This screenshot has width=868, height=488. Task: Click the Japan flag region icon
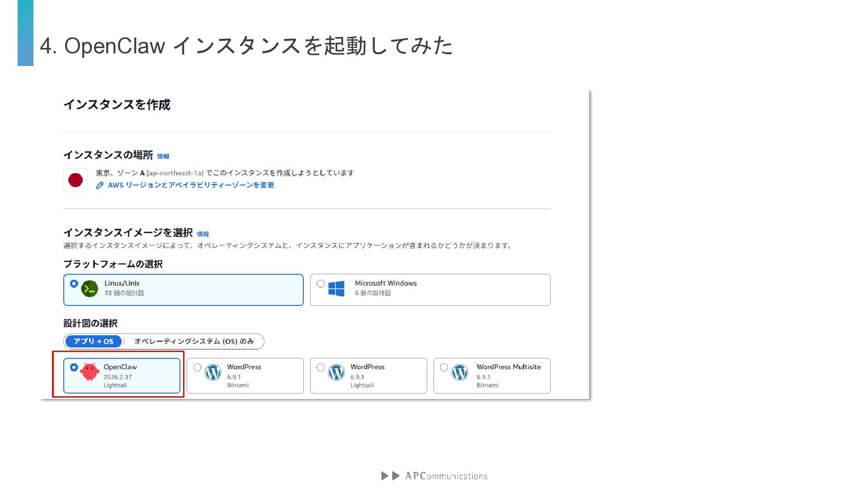point(75,180)
